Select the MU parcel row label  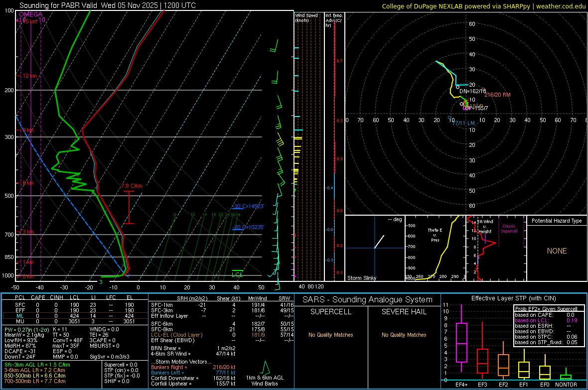[x=20, y=321]
